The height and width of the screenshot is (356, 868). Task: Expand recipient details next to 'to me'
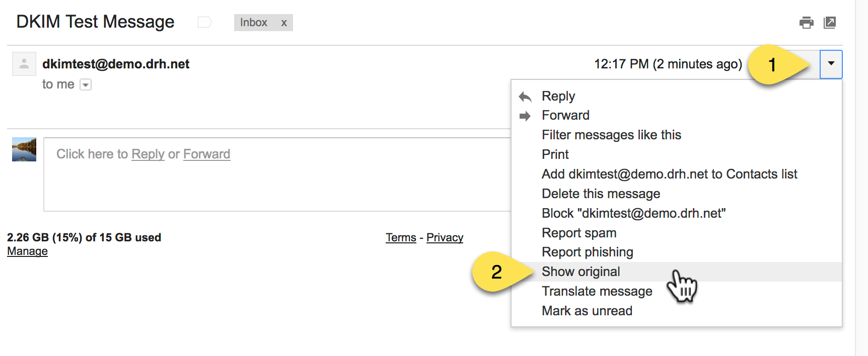click(x=86, y=84)
